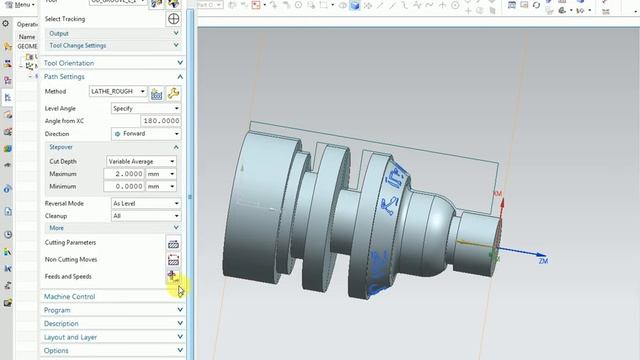640x360 pixels.
Task: Open the Tool dropdown in the dialog
Action: click(118, 2)
